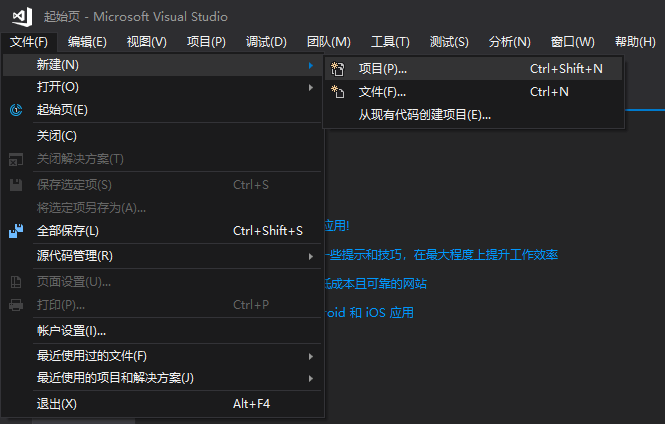Open the link ending in 成本且可靠的网站
This screenshot has height=424, width=665.
click(376, 284)
